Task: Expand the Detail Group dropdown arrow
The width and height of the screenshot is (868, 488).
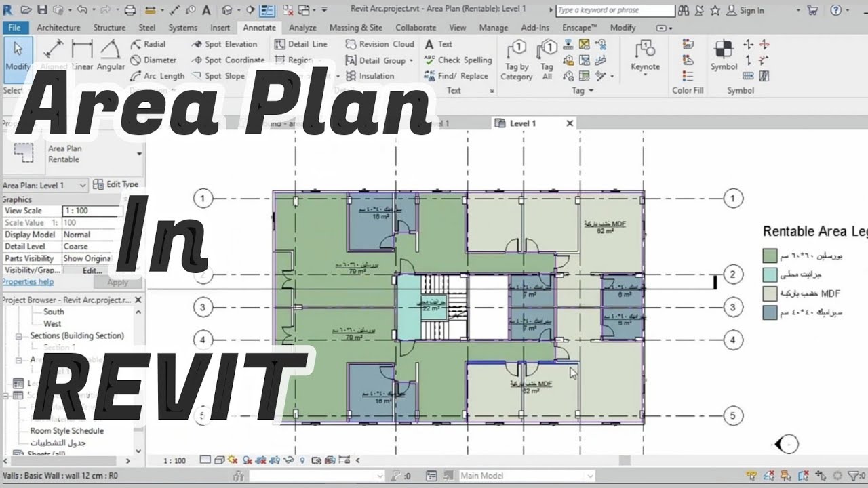Action: click(411, 60)
